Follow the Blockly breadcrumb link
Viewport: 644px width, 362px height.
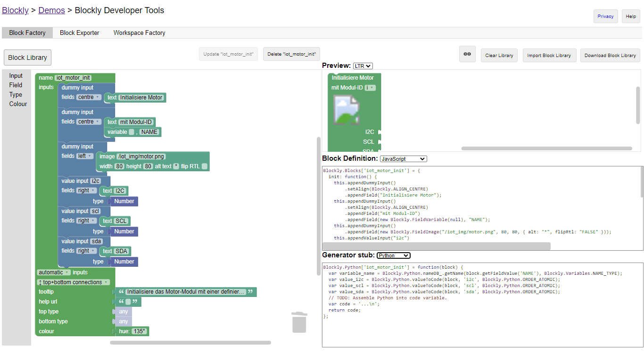tap(15, 10)
